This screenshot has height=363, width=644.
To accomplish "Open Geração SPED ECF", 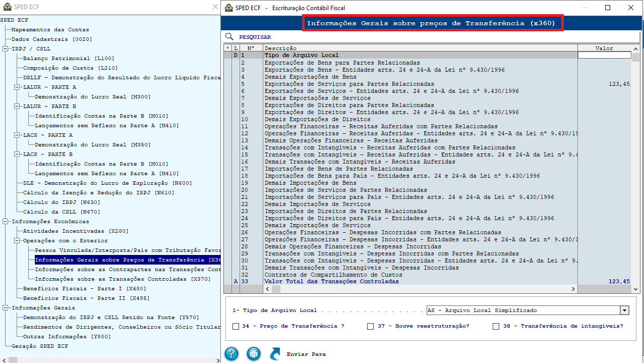I will tap(39, 346).
